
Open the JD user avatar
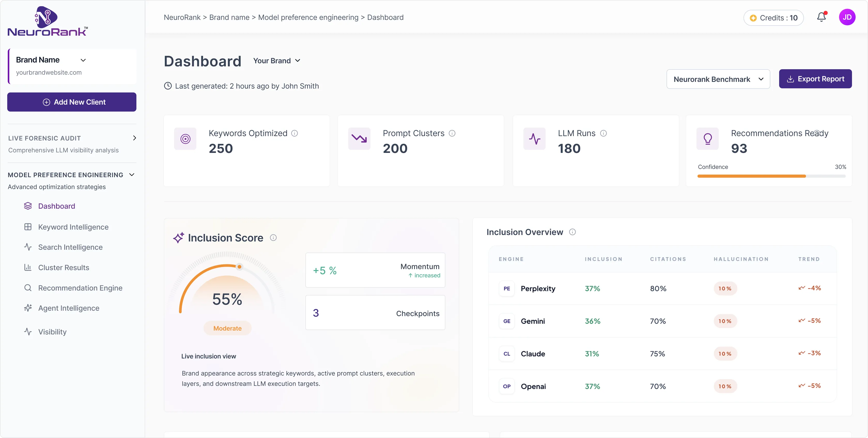coord(847,17)
